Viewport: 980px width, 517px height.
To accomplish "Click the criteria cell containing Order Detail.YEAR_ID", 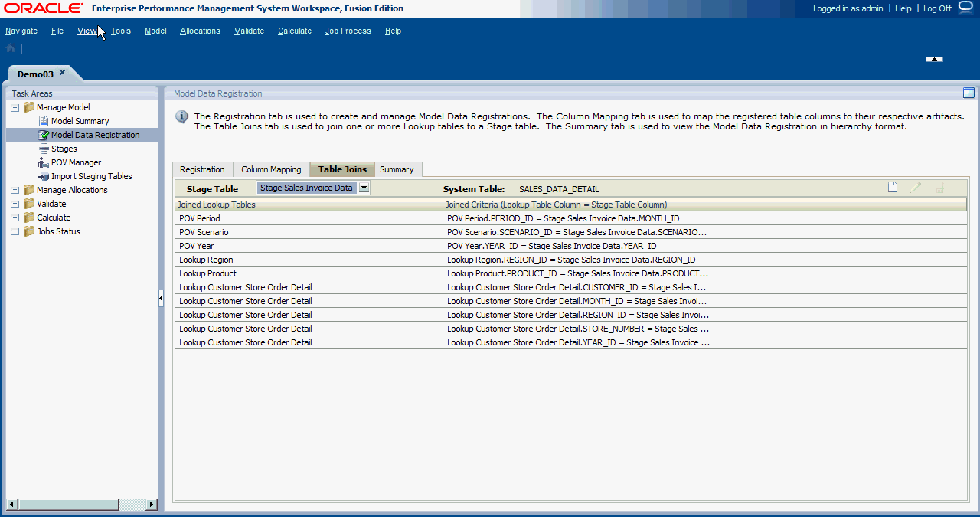I will point(577,342).
